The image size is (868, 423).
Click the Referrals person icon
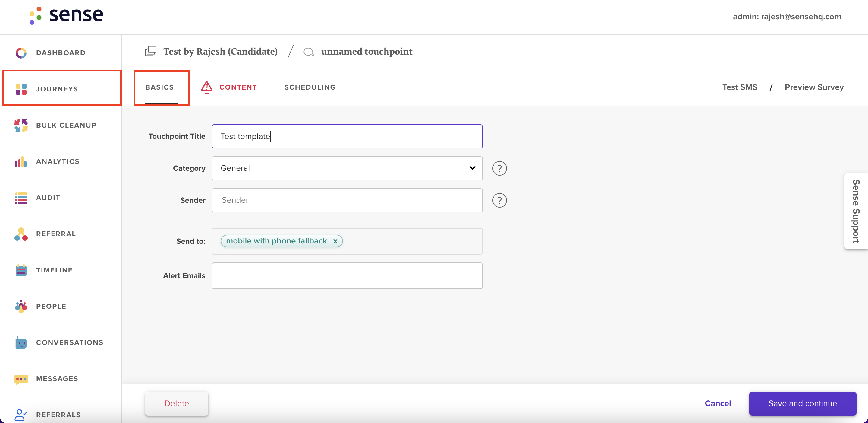click(x=21, y=415)
